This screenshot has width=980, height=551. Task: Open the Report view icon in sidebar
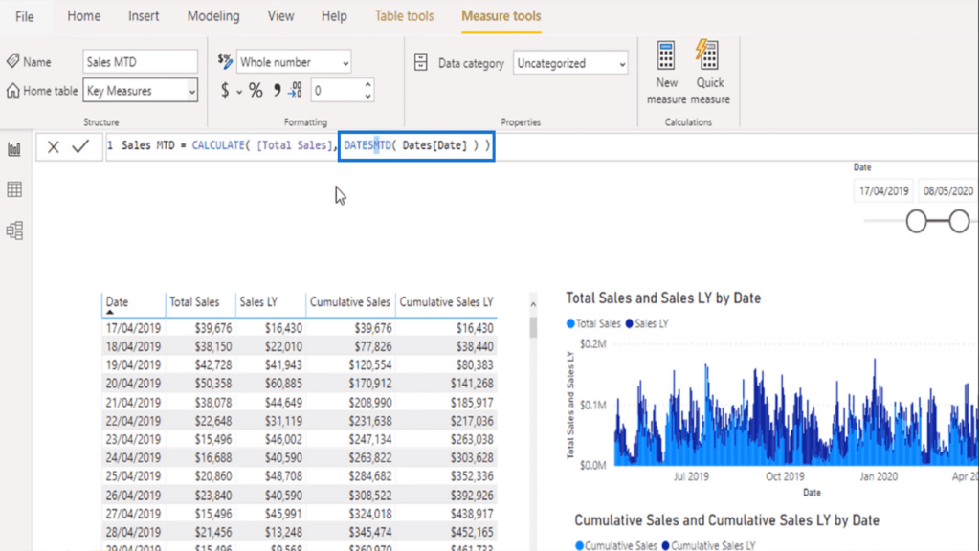click(14, 148)
